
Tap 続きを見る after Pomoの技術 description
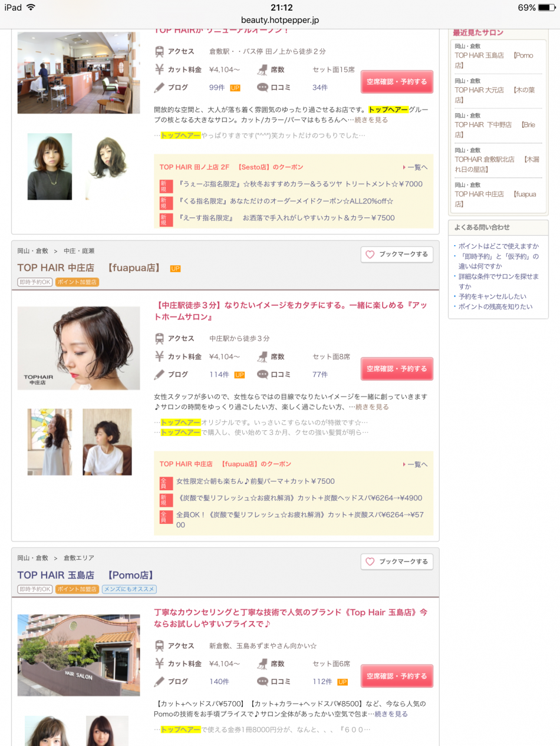[391, 714]
